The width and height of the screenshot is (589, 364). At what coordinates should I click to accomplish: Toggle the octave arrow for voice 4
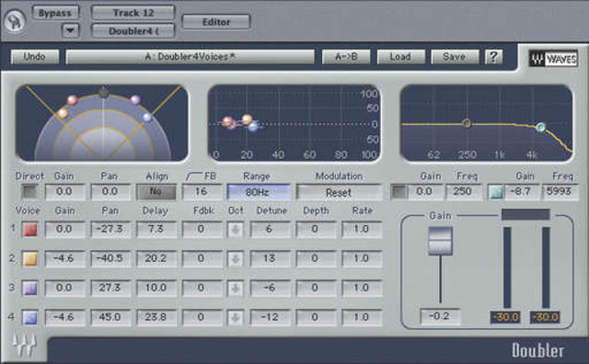tap(236, 318)
